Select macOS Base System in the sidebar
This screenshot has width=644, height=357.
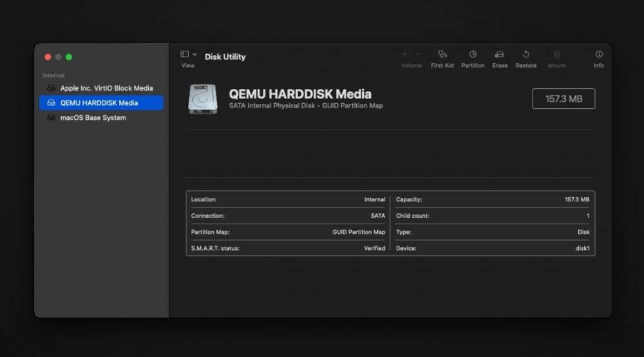point(102,117)
